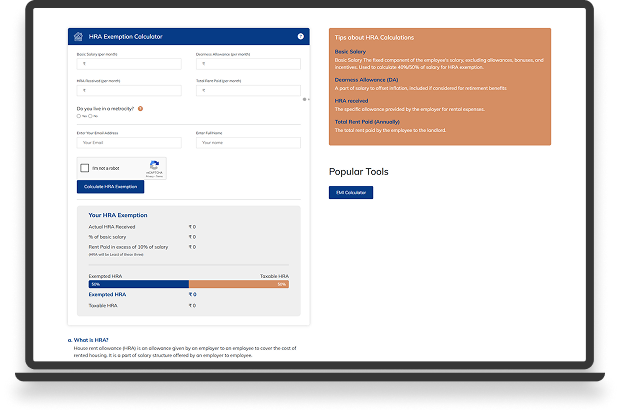Click the Total Rent Paid (Annually) tip heading

click(367, 122)
